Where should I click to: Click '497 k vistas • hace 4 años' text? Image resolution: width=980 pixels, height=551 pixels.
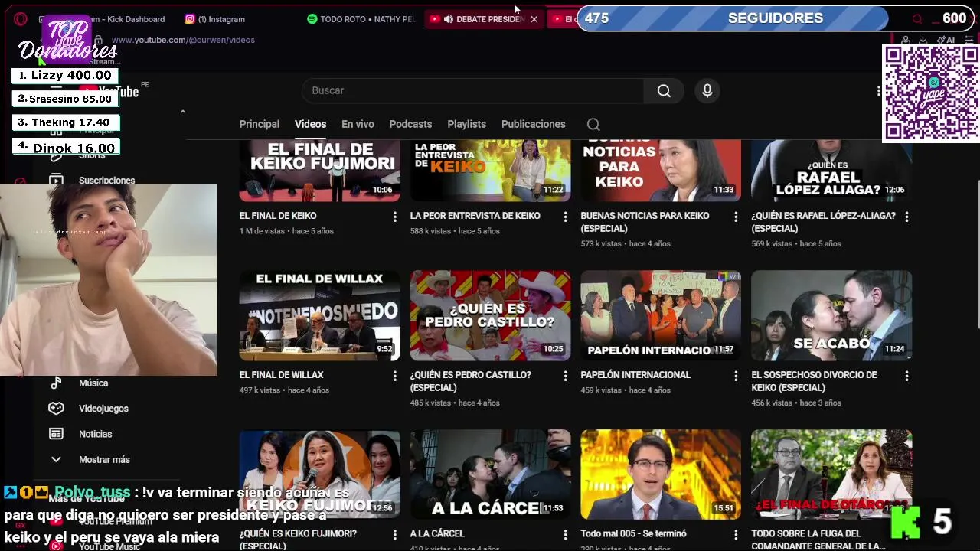284,390
